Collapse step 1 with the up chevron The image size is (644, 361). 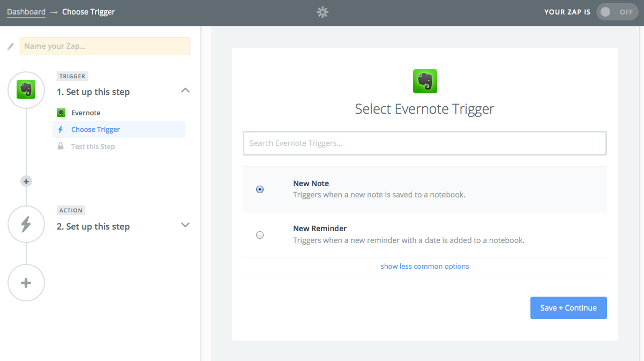(x=185, y=91)
